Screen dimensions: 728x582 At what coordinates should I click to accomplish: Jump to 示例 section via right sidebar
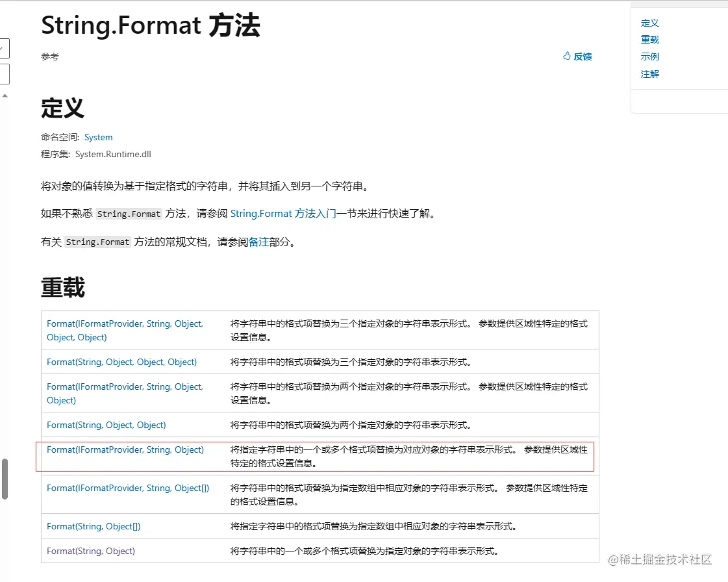click(650, 57)
